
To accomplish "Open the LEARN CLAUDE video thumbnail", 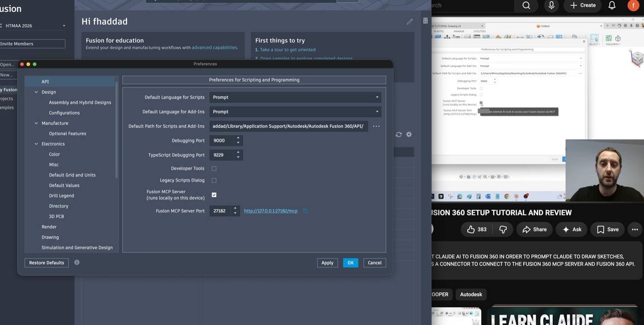I will [565, 315].
